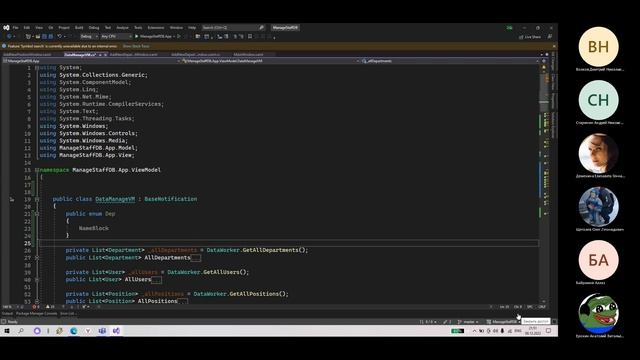Click the CRLF line ending indicator

pyautogui.click(x=542, y=307)
